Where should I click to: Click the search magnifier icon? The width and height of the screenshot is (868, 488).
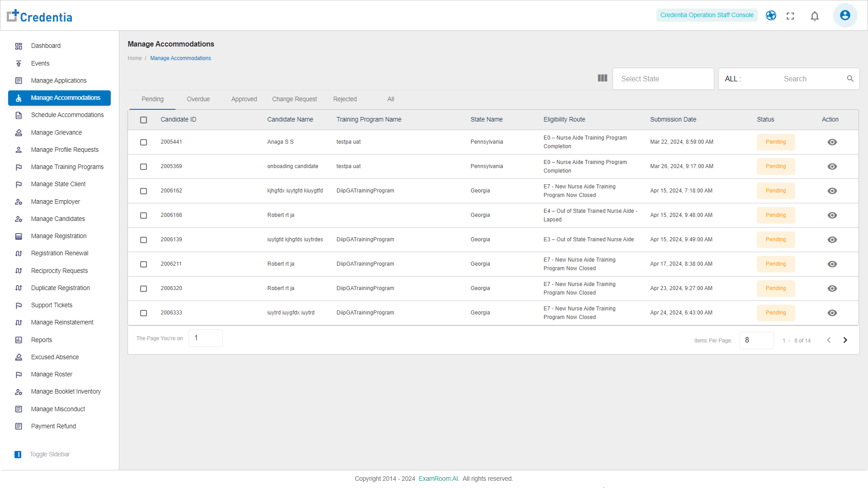click(850, 79)
